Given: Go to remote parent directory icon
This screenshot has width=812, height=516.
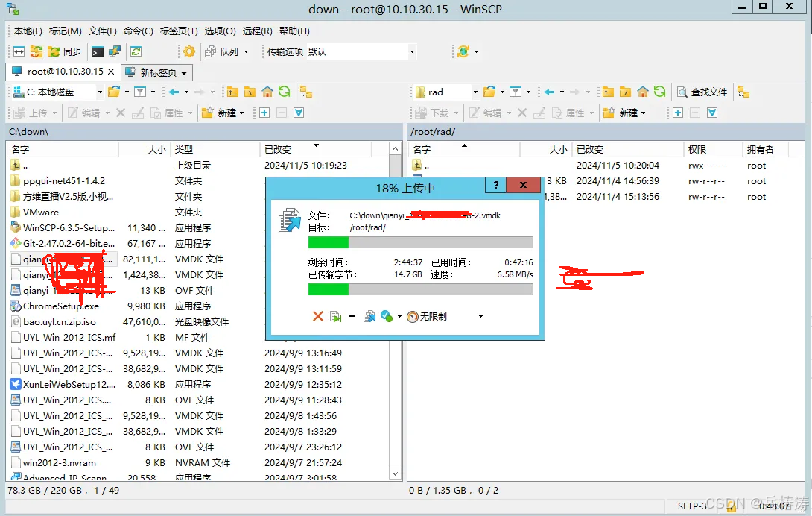Looking at the screenshot, I should pos(608,92).
